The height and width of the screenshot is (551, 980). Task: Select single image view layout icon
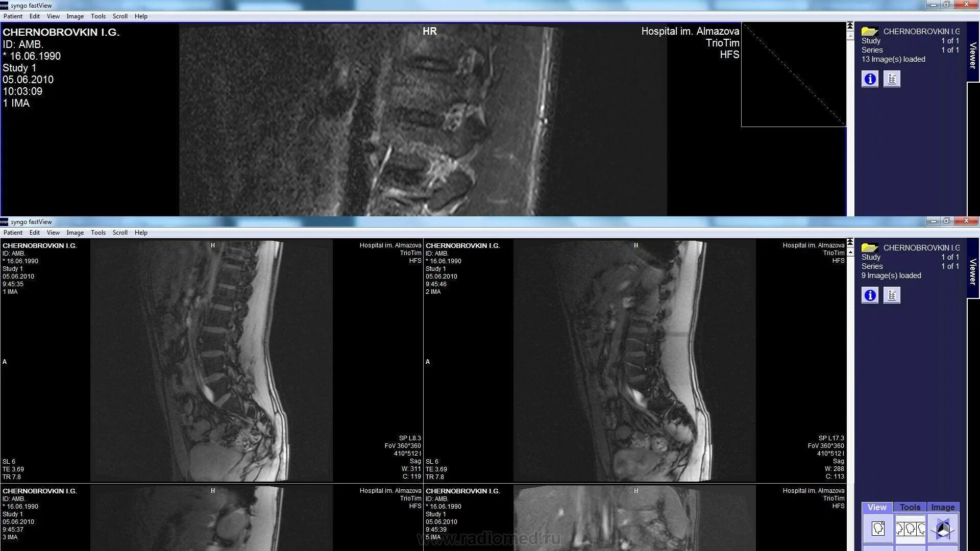878,529
